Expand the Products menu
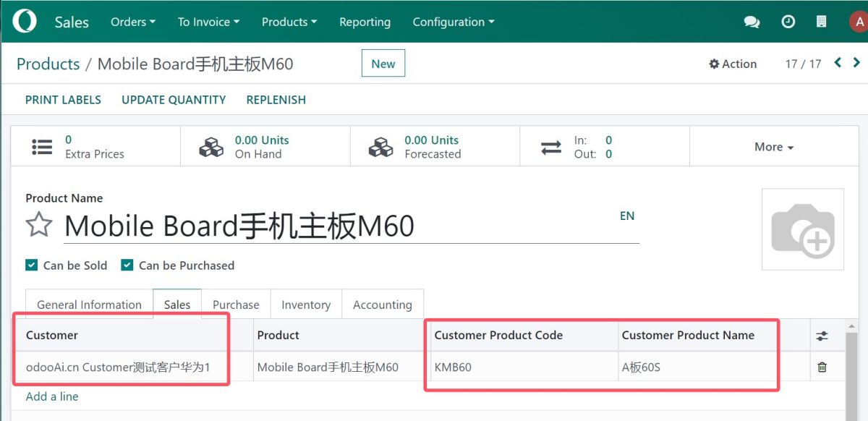 (289, 22)
